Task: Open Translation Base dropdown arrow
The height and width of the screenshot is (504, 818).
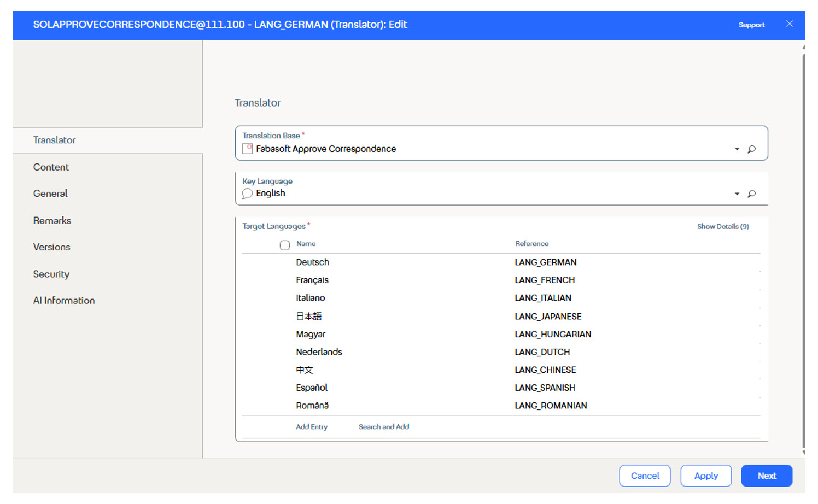Action: [737, 149]
